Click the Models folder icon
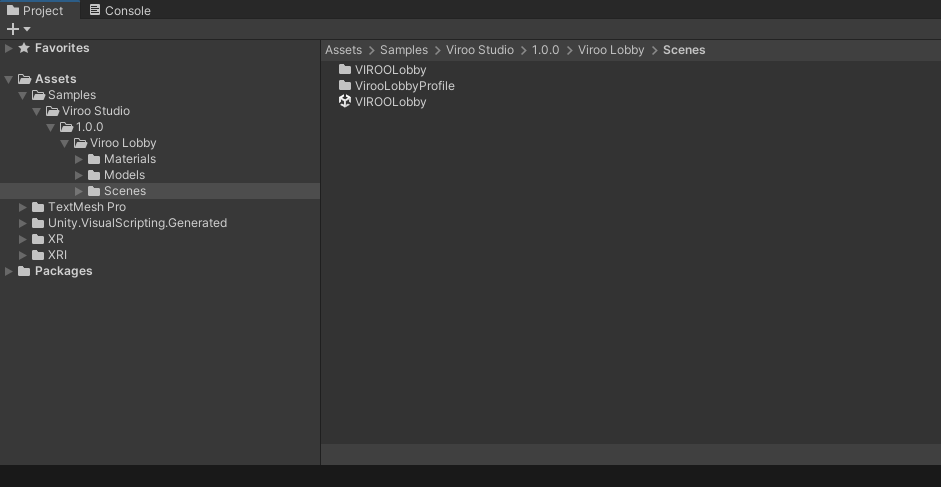This screenshot has width=941, height=487. (x=94, y=175)
